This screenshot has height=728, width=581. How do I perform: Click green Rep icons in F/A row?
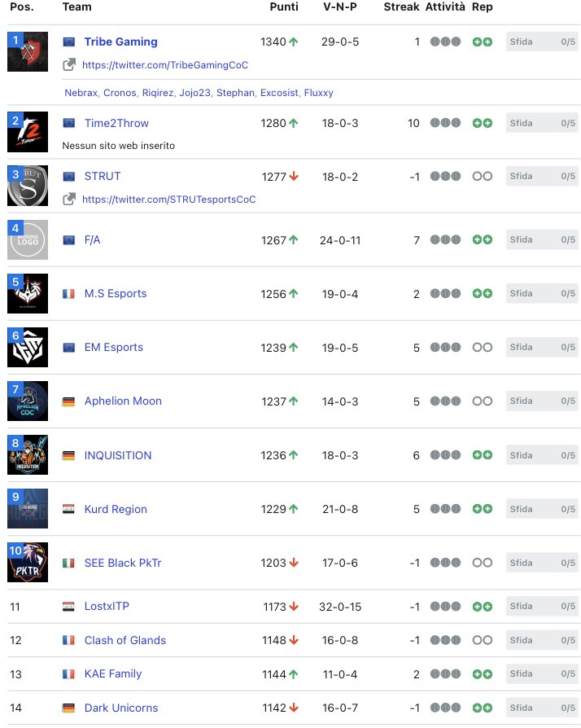click(x=483, y=239)
